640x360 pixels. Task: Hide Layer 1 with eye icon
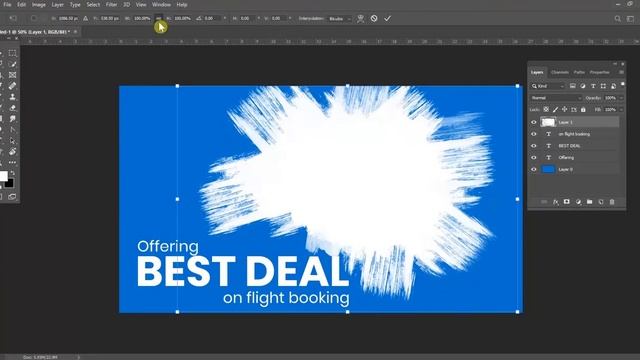(533, 122)
